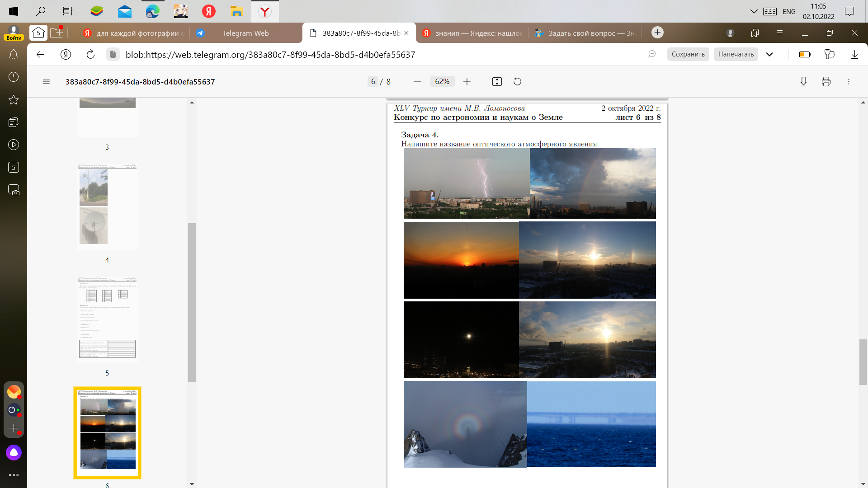This screenshot has width=868, height=488.
Task: Click the document vertical scrollbar
Action: (863, 362)
